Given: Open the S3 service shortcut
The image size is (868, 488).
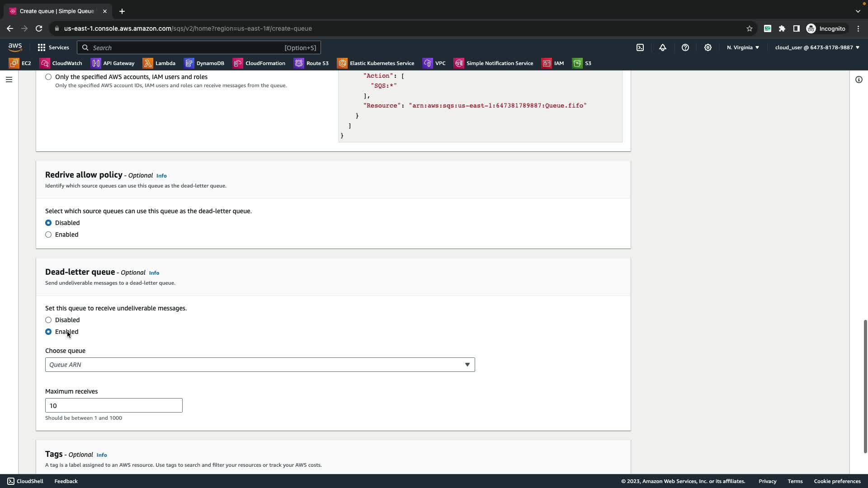Looking at the screenshot, I should pyautogui.click(x=582, y=63).
